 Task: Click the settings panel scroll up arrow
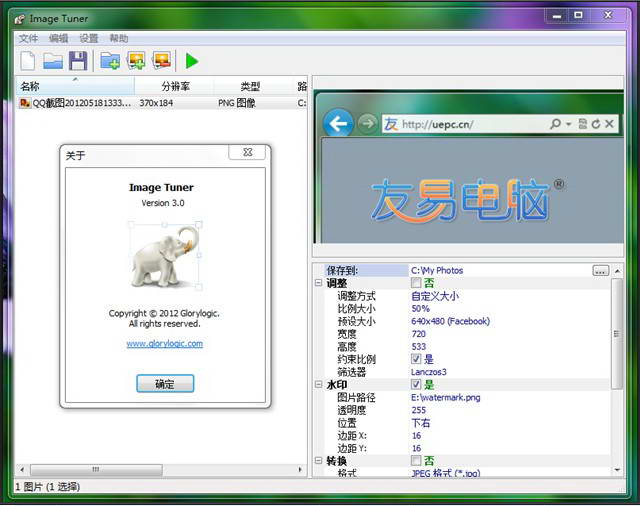617,271
